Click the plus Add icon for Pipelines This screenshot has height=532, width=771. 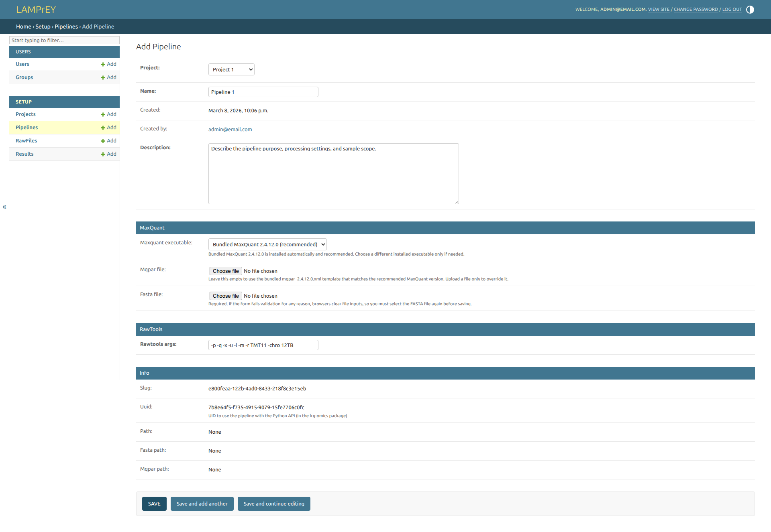point(103,128)
